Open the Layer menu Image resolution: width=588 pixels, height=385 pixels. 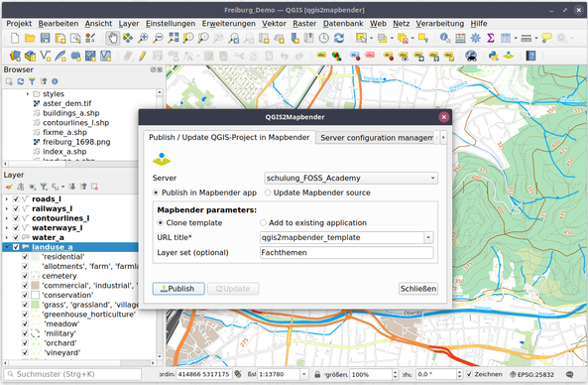(129, 24)
